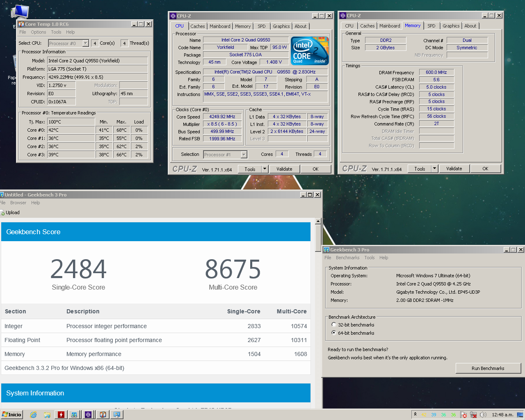Click the multi-core score 8675
Image resolution: width=525 pixels, height=420 pixels.
(233, 269)
